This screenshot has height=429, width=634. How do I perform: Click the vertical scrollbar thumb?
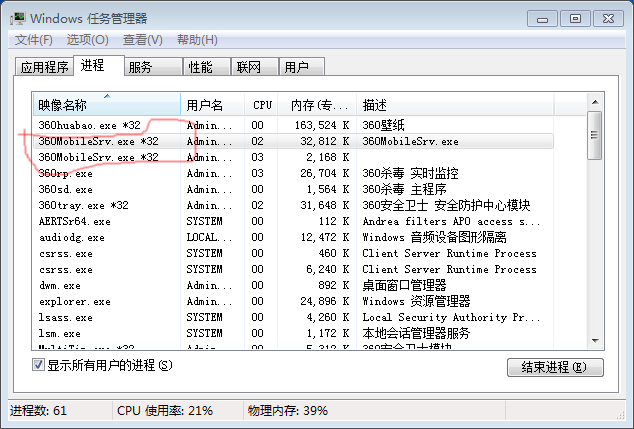pyautogui.click(x=594, y=135)
